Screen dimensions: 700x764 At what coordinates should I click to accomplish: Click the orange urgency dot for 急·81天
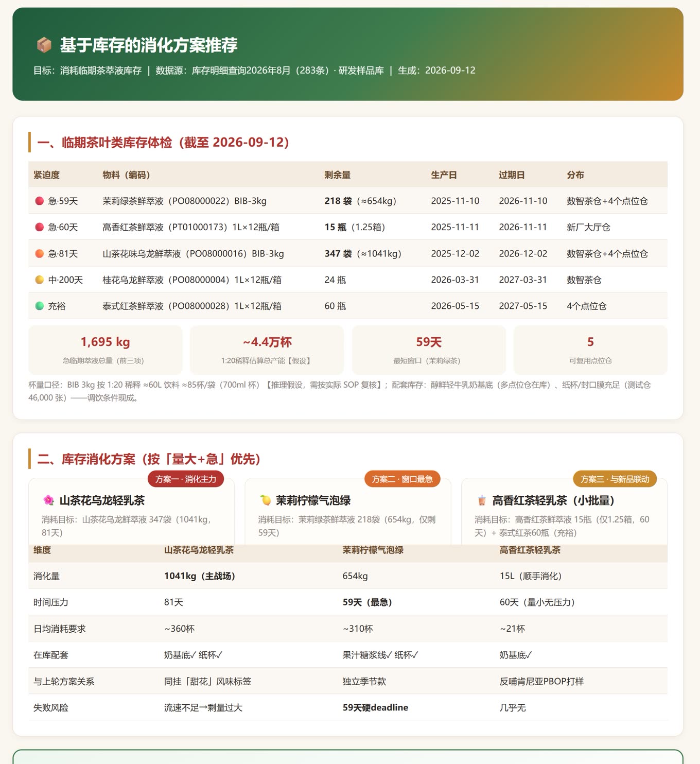(x=39, y=253)
